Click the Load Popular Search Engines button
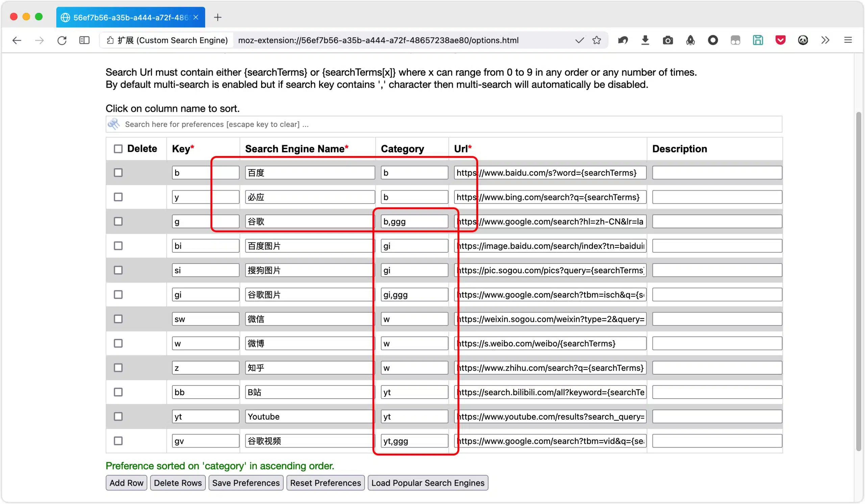The width and height of the screenshot is (865, 504). (x=428, y=483)
